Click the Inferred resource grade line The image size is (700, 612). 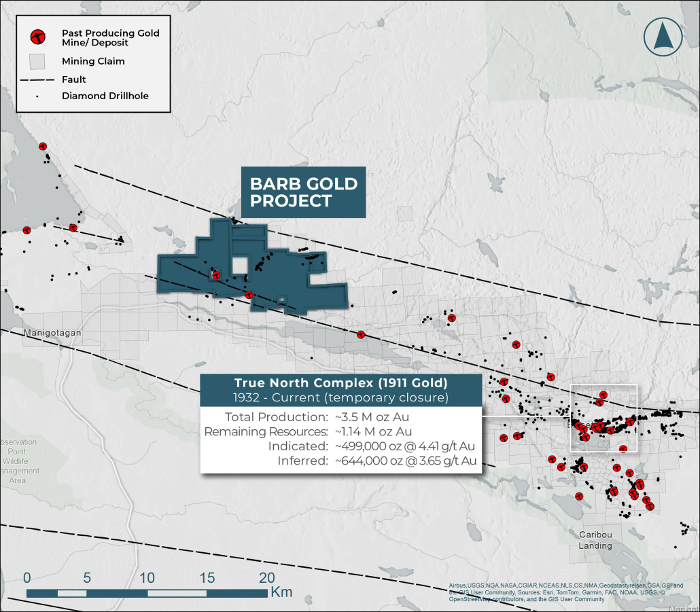pos(404,461)
